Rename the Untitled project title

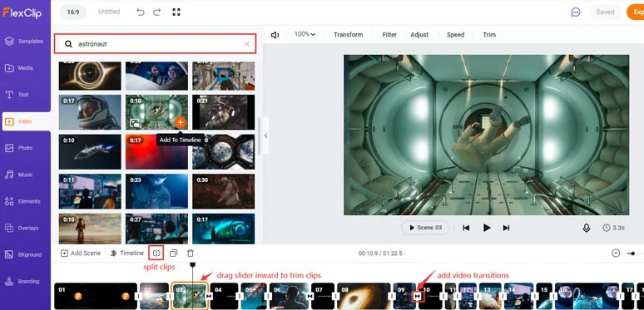tap(108, 12)
